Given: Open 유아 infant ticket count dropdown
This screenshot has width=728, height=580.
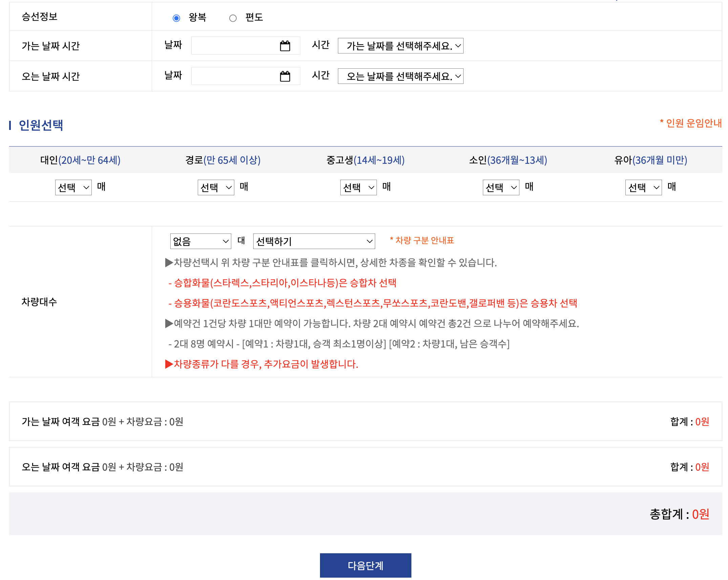Looking at the screenshot, I should point(643,187).
